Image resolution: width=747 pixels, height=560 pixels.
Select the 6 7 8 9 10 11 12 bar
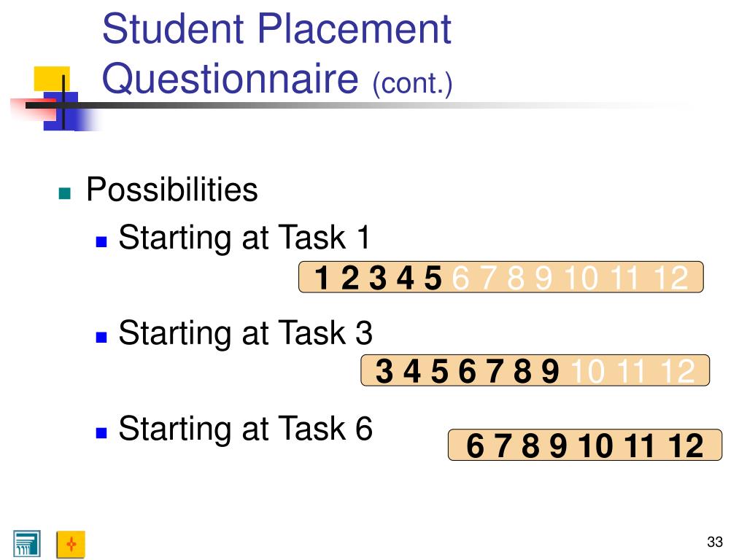click(x=585, y=445)
